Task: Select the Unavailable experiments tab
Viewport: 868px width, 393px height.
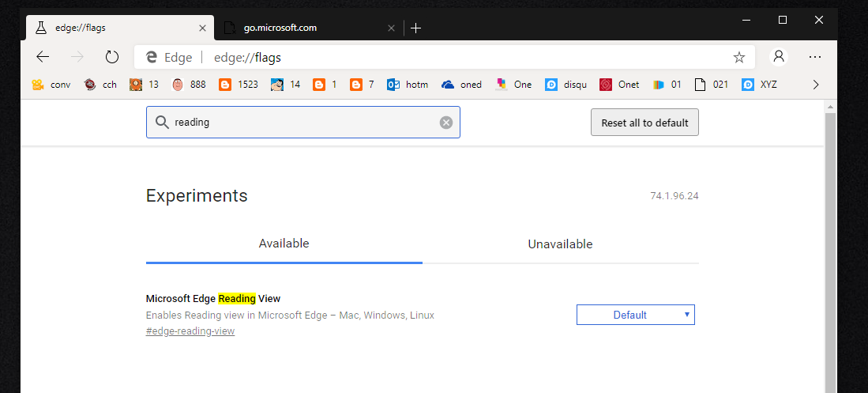Action: tap(560, 244)
